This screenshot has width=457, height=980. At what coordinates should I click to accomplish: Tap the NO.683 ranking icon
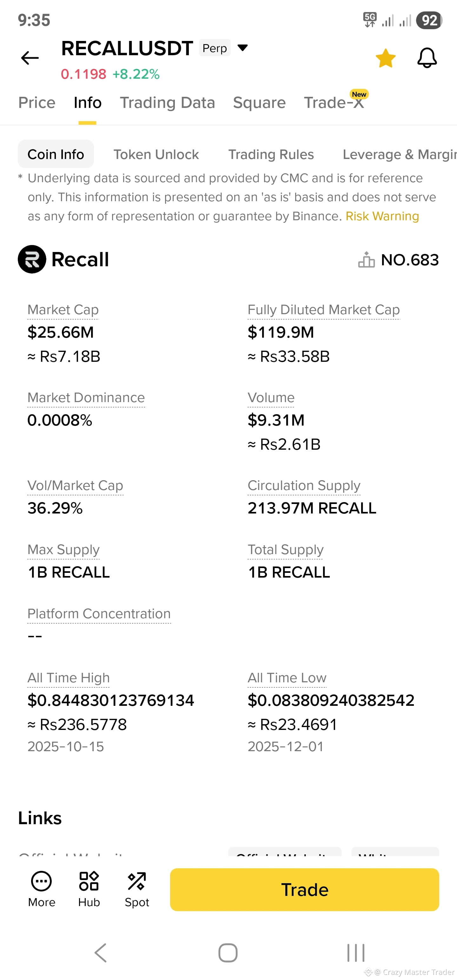[x=366, y=260]
